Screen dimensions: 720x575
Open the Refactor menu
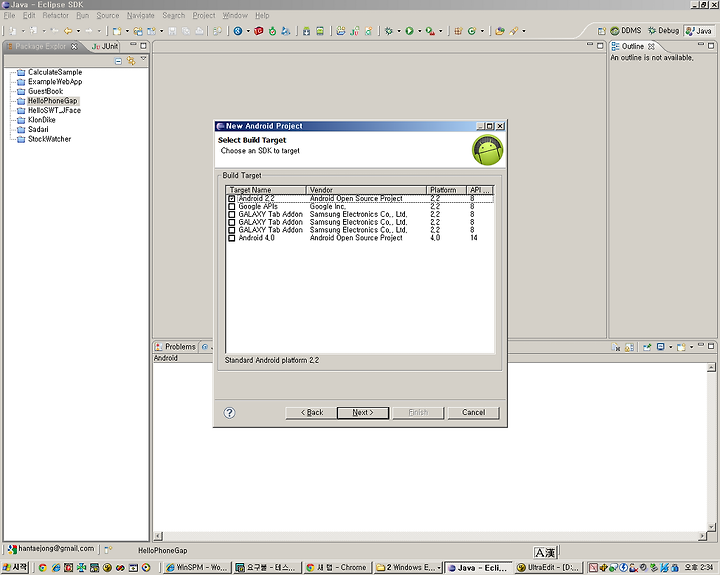click(x=56, y=16)
